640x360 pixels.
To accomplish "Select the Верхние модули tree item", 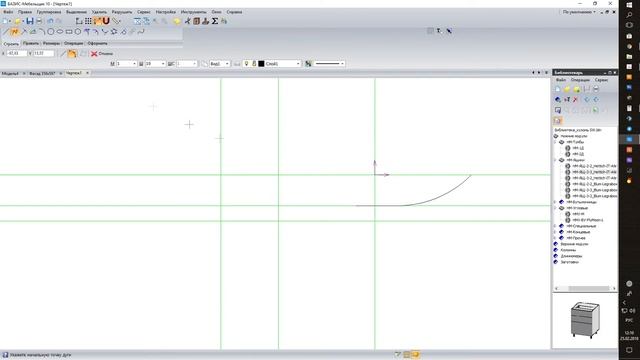I will tap(574, 244).
